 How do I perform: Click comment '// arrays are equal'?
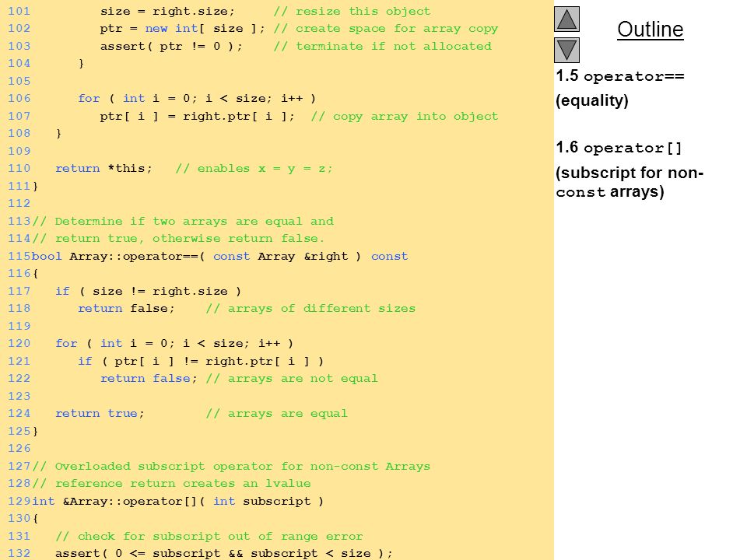277,414
